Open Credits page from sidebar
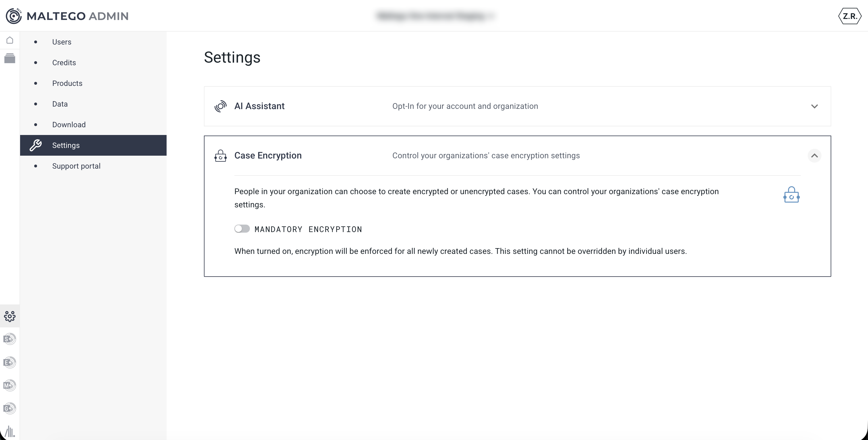The height and width of the screenshot is (440, 868). 64,63
